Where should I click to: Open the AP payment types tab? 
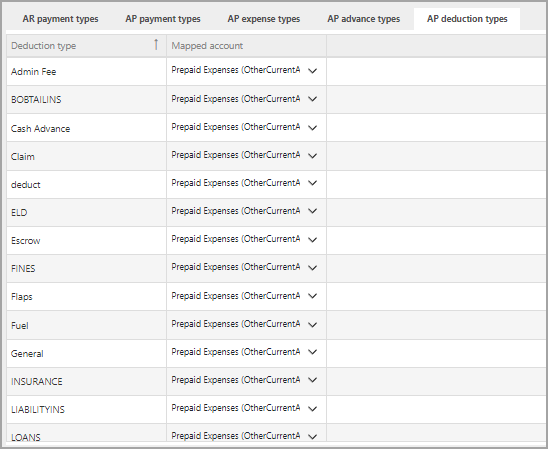(163, 19)
